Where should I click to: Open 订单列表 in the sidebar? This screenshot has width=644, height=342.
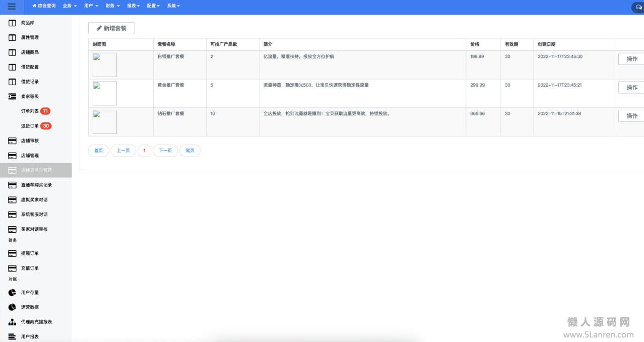click(x=30, y=111)
